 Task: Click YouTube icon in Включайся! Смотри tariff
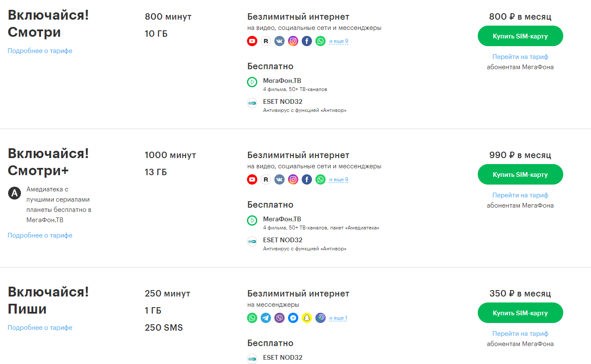[x=252, y=41]
